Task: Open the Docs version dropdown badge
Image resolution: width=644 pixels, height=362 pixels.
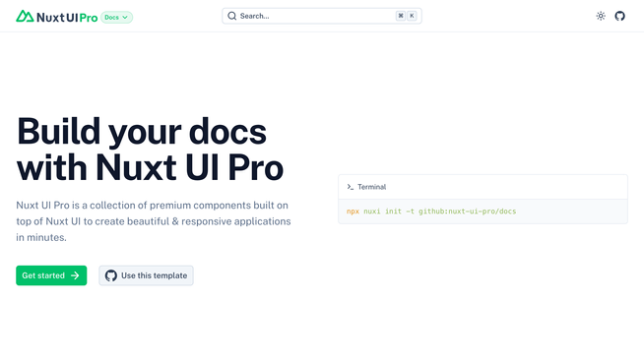Action: tap(116, 18)
